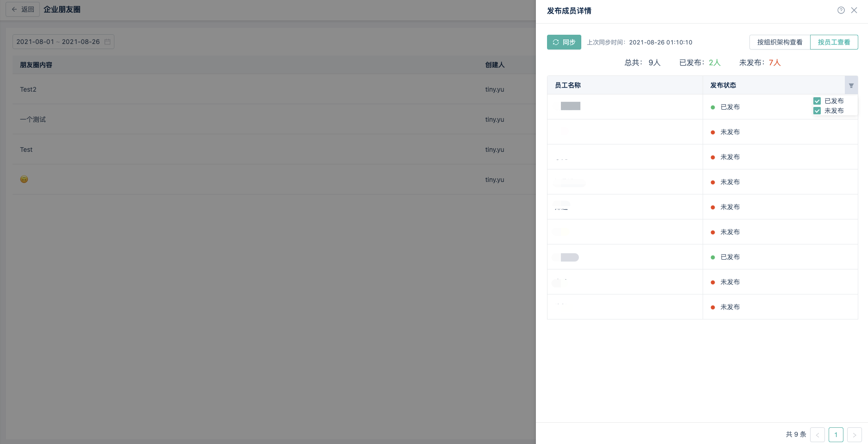
Task: Click the last sync time 2021-08-26 01:10:10
Action: tap(660, 42)
